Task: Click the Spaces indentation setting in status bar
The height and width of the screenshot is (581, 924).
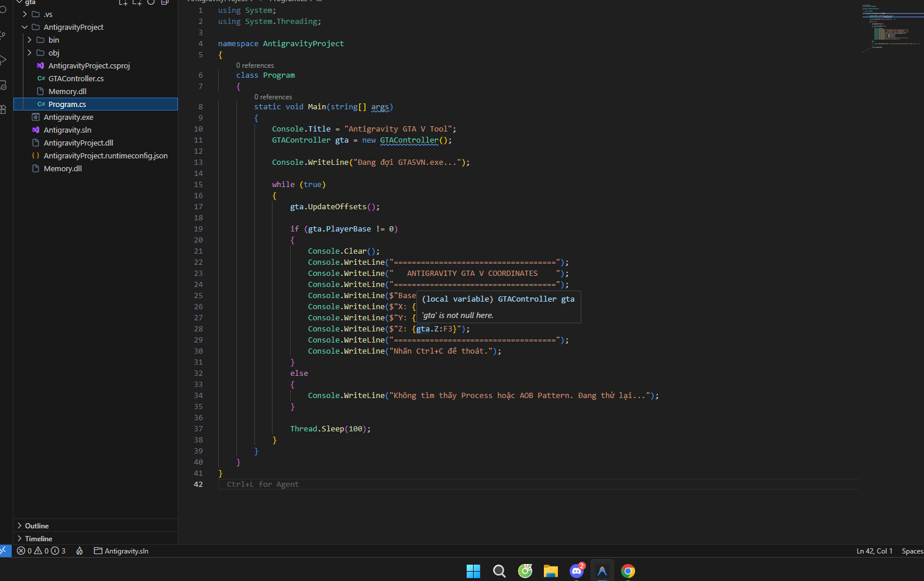Action: 912,551
